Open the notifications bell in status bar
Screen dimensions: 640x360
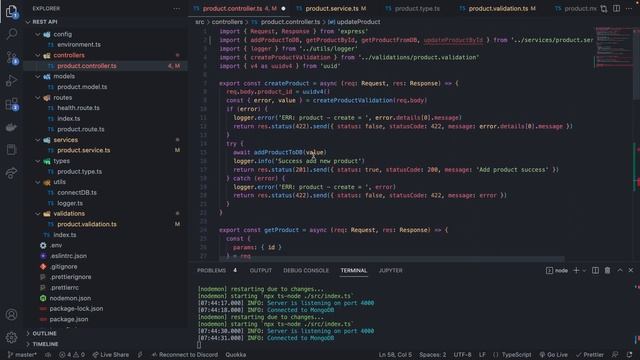629,355
